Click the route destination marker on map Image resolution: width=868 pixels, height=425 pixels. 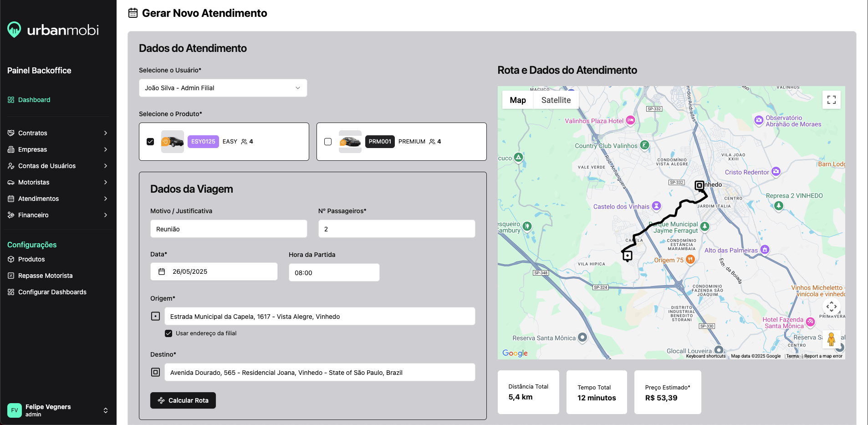pos(700,185)
